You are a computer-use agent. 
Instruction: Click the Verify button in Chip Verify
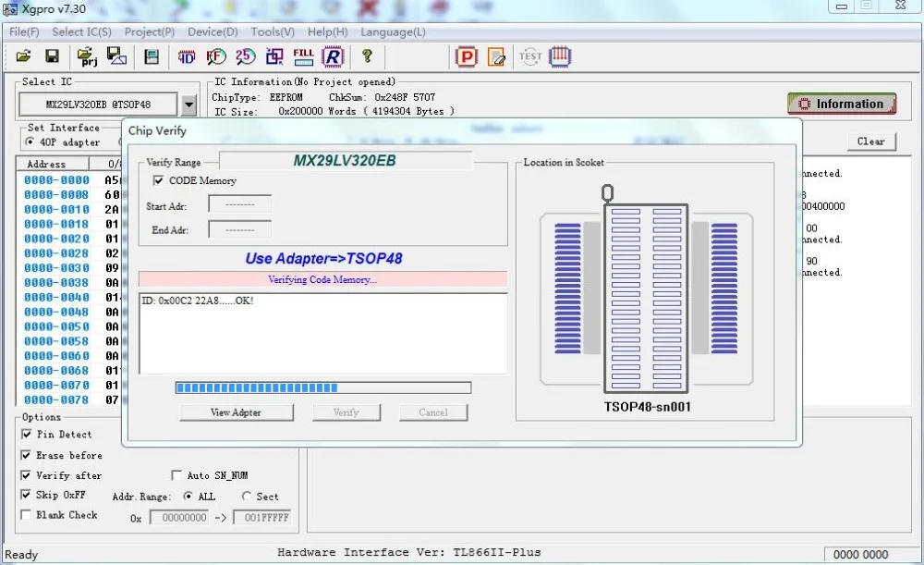click(346, 412)
